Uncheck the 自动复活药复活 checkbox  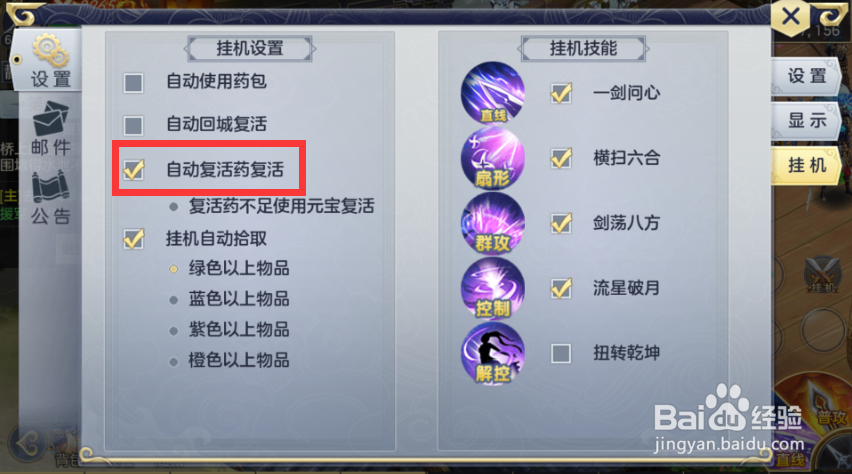click(x=134, y=169)
